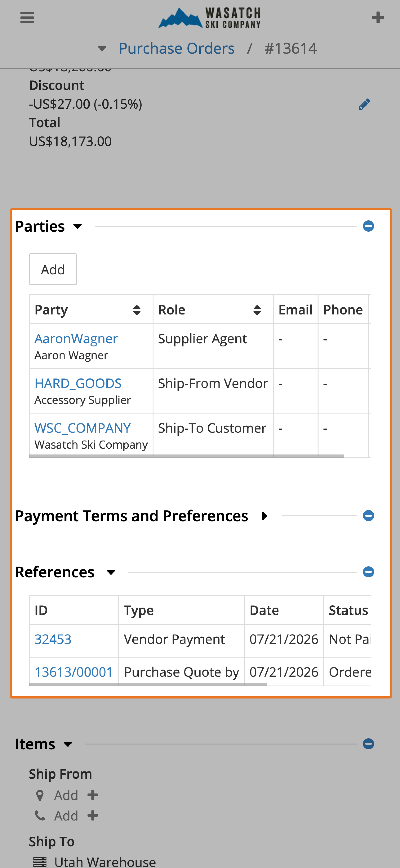Image resolution: width=400 pixels, height=868 pixels.
Task: Click the Supplier Agent role cell
Action: [x=213, y=346]
